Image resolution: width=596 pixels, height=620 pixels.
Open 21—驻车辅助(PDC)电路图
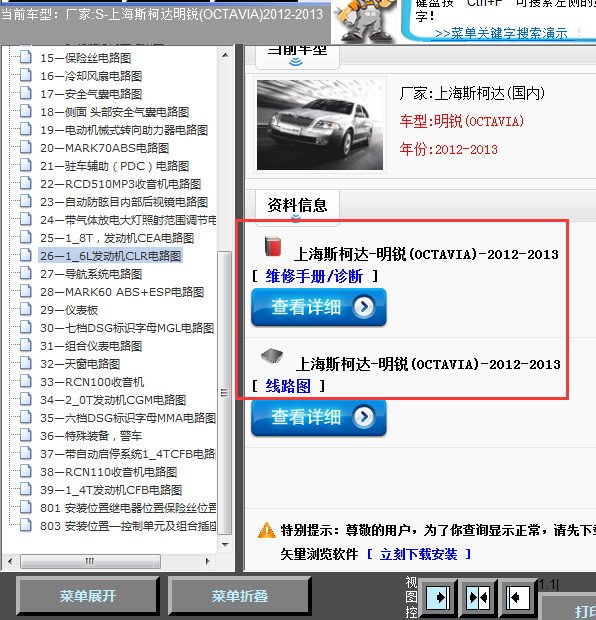(x=114, y=166)
